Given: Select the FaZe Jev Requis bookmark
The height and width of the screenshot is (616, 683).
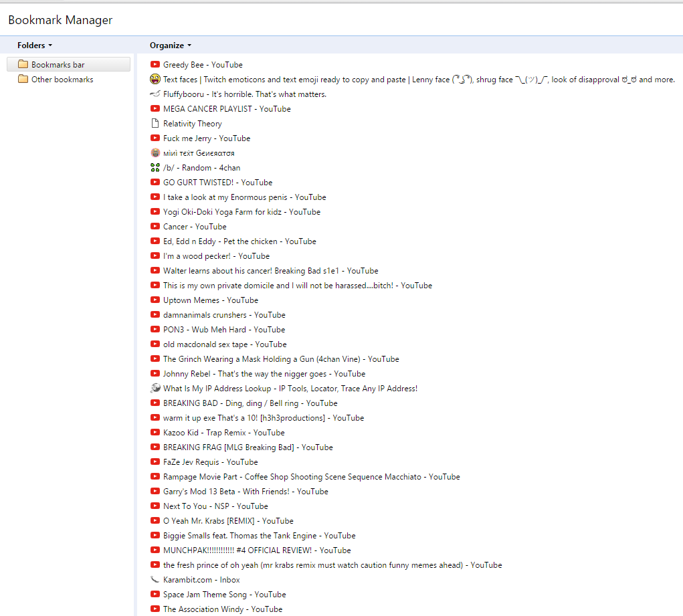Looking at the screenshot, I should click(x=211, y=462).
